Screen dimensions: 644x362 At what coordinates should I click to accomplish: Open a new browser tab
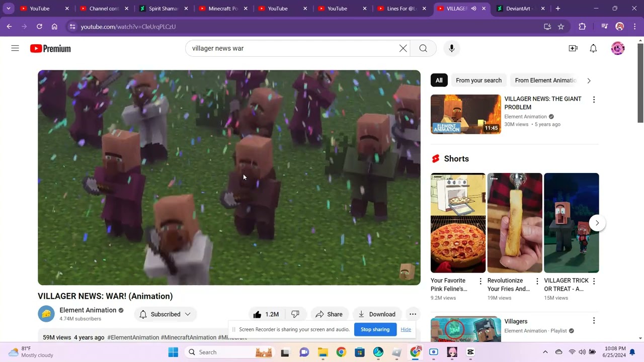pos(557,9)
